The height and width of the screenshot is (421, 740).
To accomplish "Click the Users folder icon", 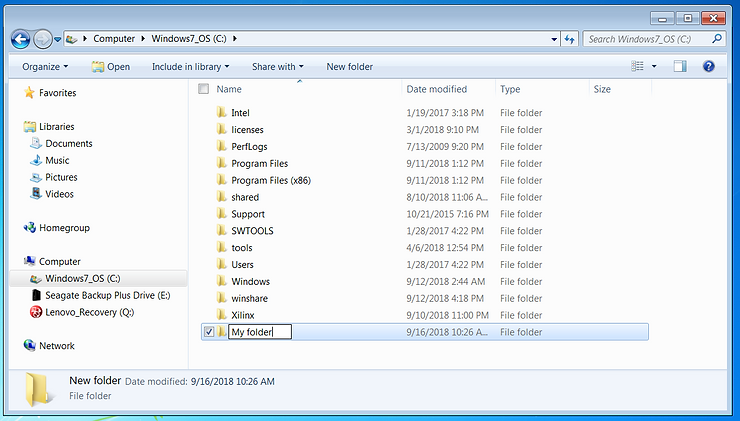I will tap(221, 264).
